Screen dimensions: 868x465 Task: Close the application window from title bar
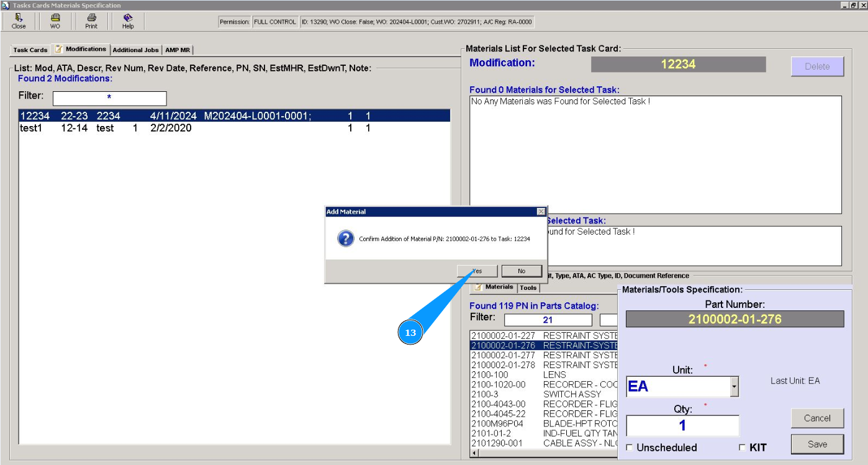tap(863, 5)
